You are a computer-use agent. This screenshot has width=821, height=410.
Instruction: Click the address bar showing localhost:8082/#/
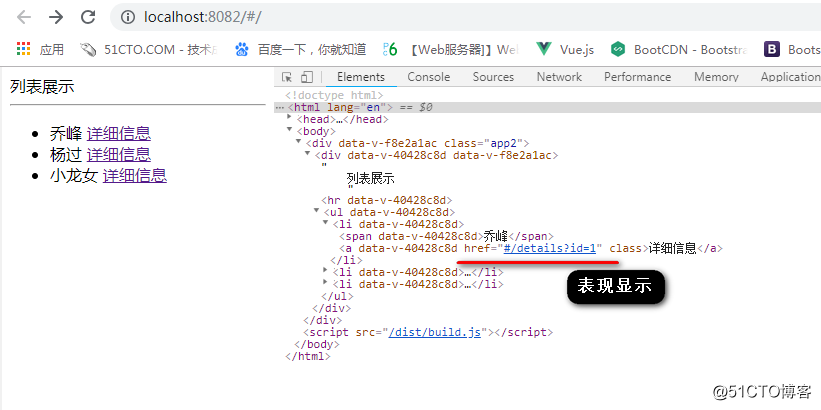466,17
